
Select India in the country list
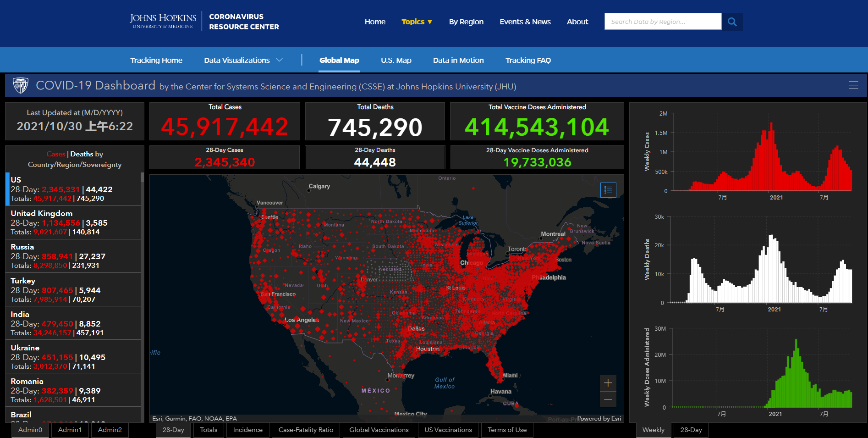pyautogui.click(x=73, y=323)
